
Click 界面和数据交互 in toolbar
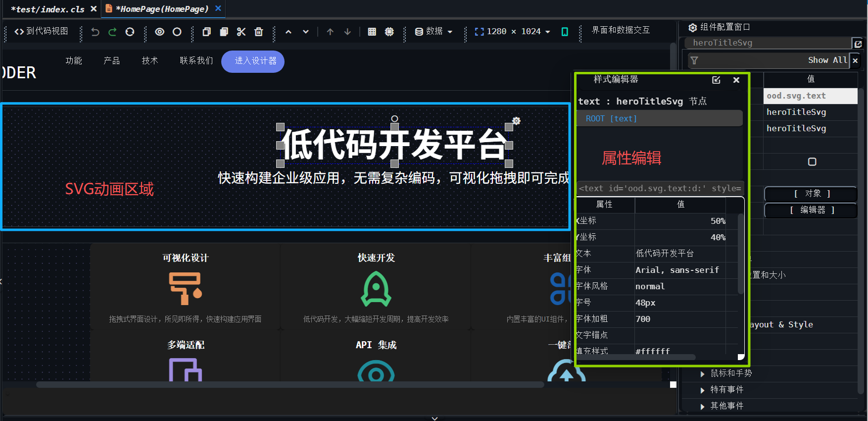pyautogui.click(x=621, y=30)
